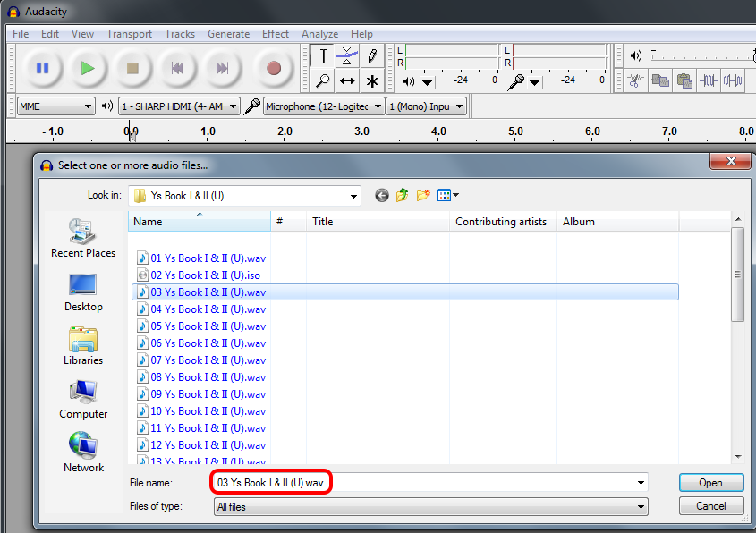Sort by Contributing artists column header
The image size is (756, 533).
click(x=504, y=222)
